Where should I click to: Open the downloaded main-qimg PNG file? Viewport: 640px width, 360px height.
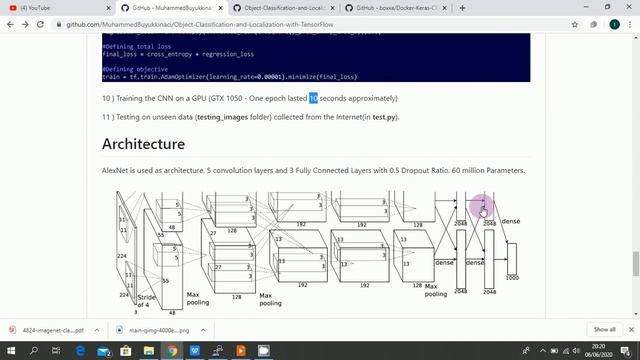click(153, 330)
